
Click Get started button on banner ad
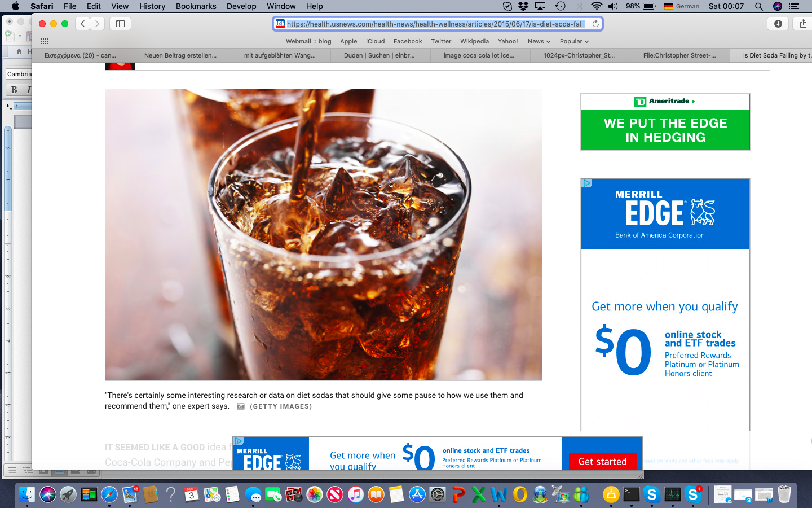click(x=602, y=461)
